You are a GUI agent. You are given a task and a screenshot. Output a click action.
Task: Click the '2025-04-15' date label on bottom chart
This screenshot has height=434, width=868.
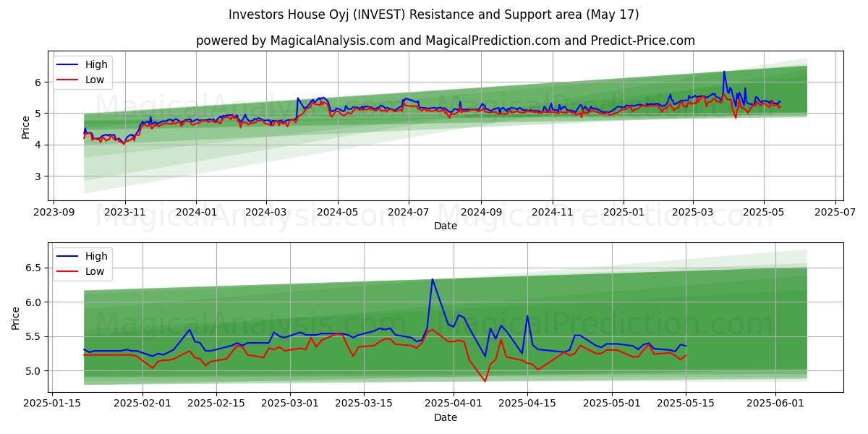click(527, 404)
